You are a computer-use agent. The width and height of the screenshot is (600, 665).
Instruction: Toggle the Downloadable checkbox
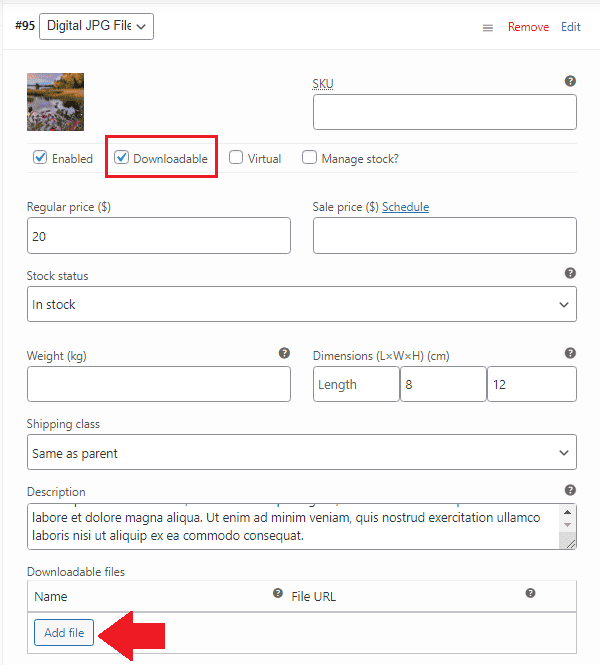[x=122, y=157]
